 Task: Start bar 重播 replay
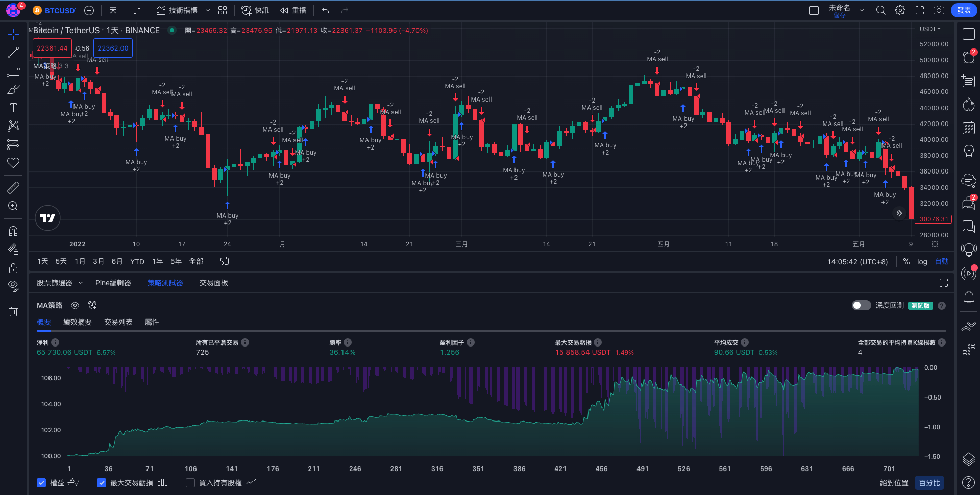click(293, 10)
